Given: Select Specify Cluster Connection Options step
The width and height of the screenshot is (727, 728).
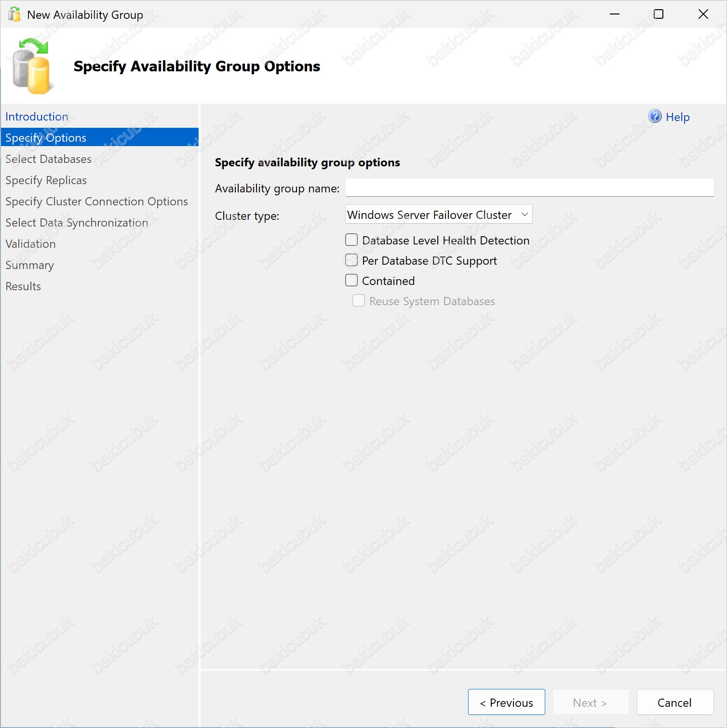Looking at the screenshot, I should [x=96, y=202].
